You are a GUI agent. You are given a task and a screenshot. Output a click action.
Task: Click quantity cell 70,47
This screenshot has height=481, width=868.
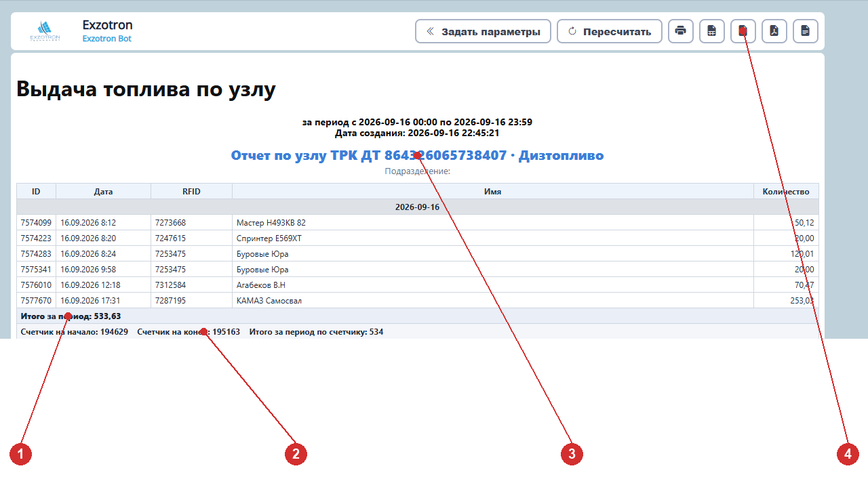tap(786, 285)
